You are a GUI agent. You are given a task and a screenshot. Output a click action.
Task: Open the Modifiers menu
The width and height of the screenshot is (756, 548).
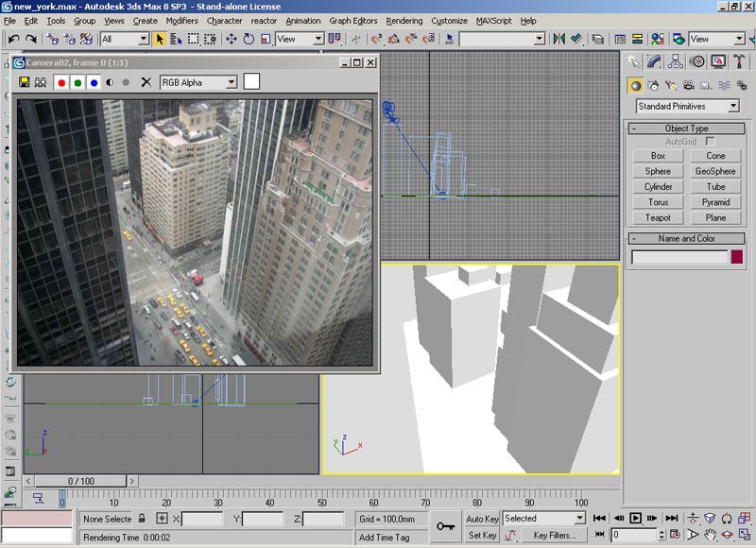point(181,20)
